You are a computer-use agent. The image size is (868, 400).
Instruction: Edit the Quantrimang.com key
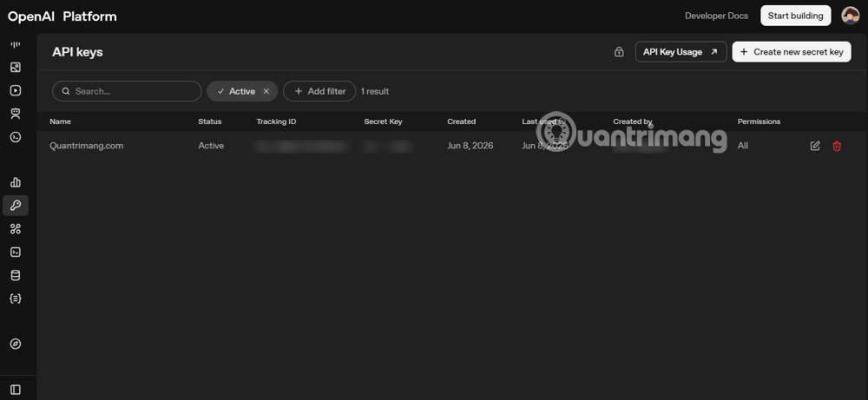pos(815,146)
